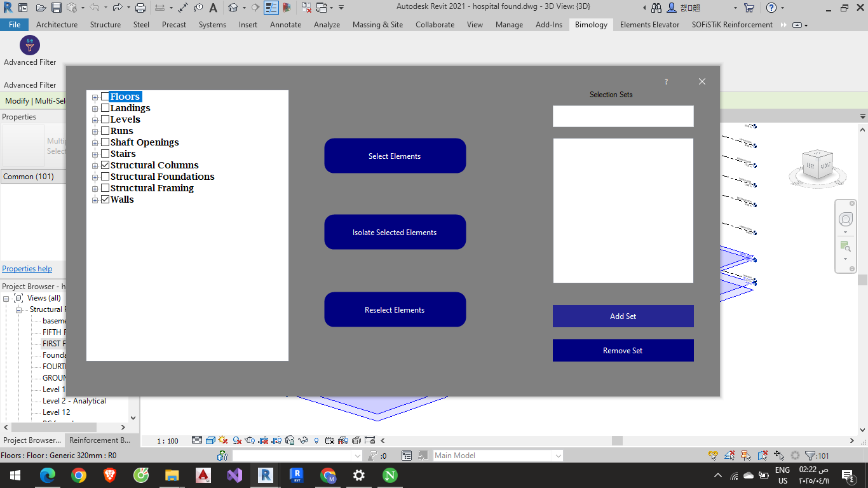Switch to the Massing & Site tab
Viewport: 868px width, 488px height.
(377, 25)
